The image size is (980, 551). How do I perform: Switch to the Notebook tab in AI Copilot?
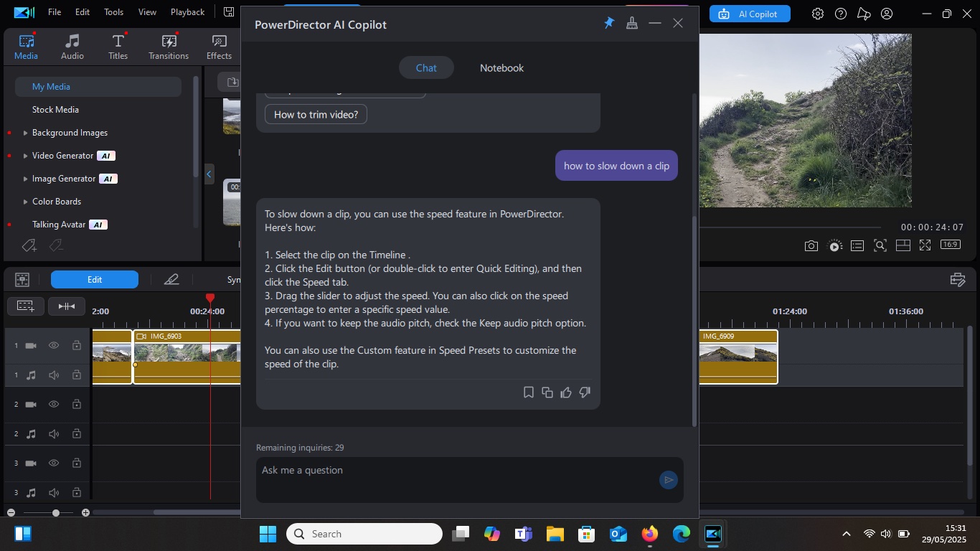coord(501,68)
